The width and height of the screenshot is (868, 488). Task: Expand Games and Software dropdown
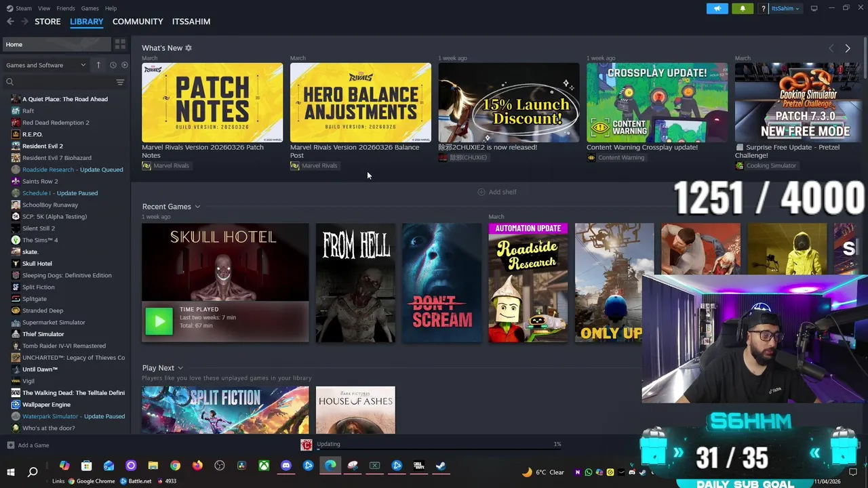[46, 65]
